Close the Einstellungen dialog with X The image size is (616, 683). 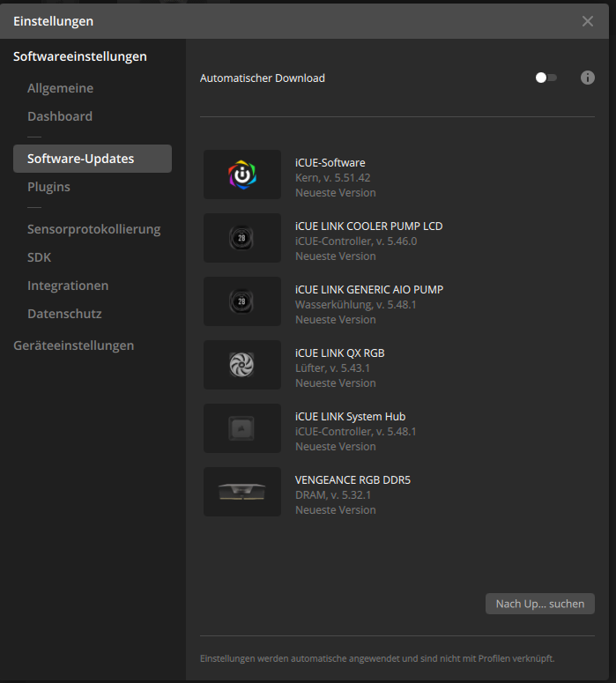pos(587,21)
